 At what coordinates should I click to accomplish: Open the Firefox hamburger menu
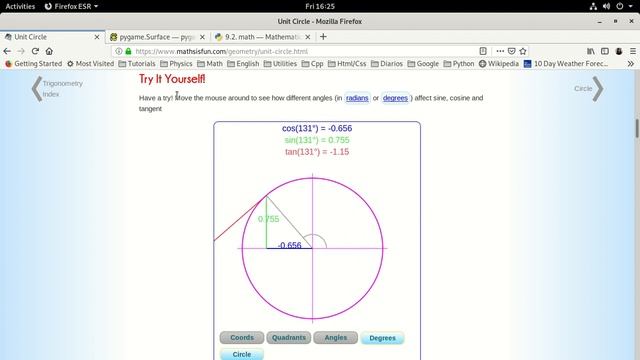tap(633, 51)
